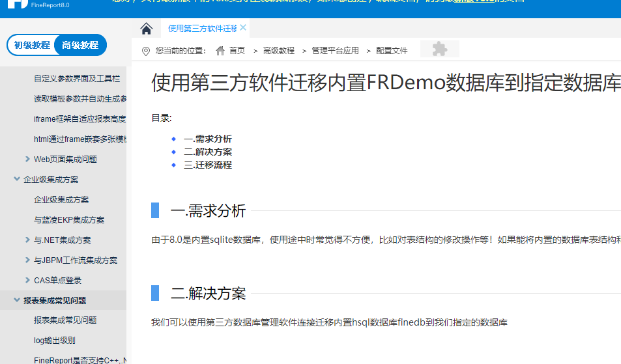Select the 使用第三方软件迁移 tab
This screenshot has width=621, height=364.
(203, 29)
